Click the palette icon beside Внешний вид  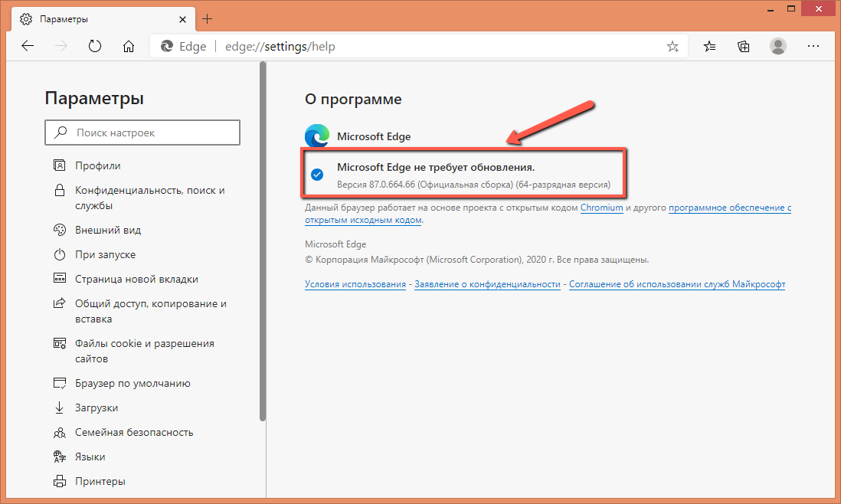(x=60, y=230)
